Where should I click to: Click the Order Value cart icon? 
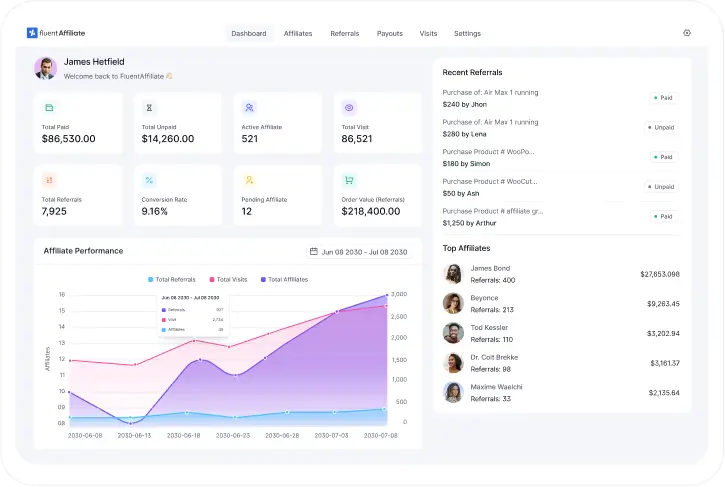coord(349,180)
